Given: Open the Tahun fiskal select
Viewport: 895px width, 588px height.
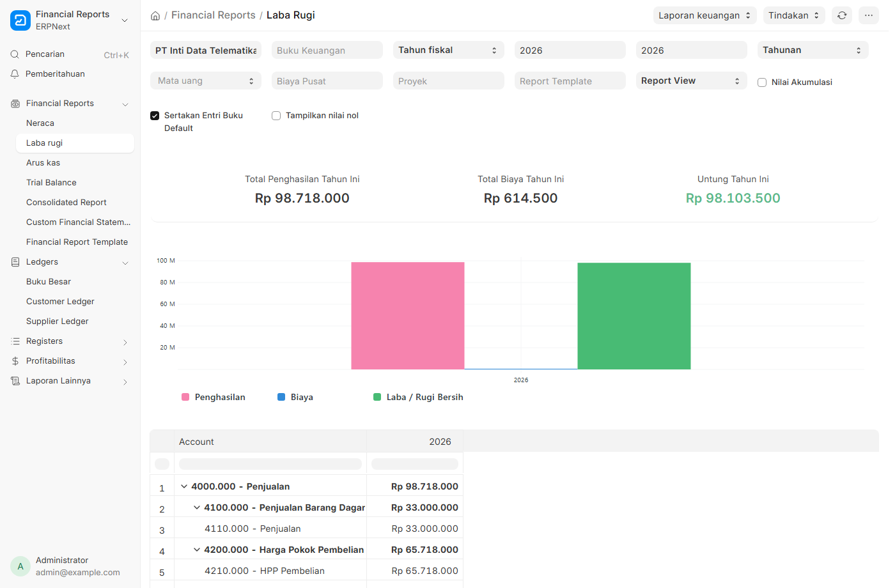Looking at the screenshot, I should pos(448,50).
